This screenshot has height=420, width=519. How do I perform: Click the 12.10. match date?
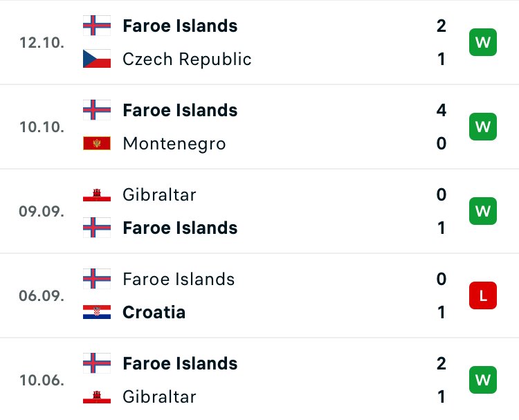tap(42, 42)
